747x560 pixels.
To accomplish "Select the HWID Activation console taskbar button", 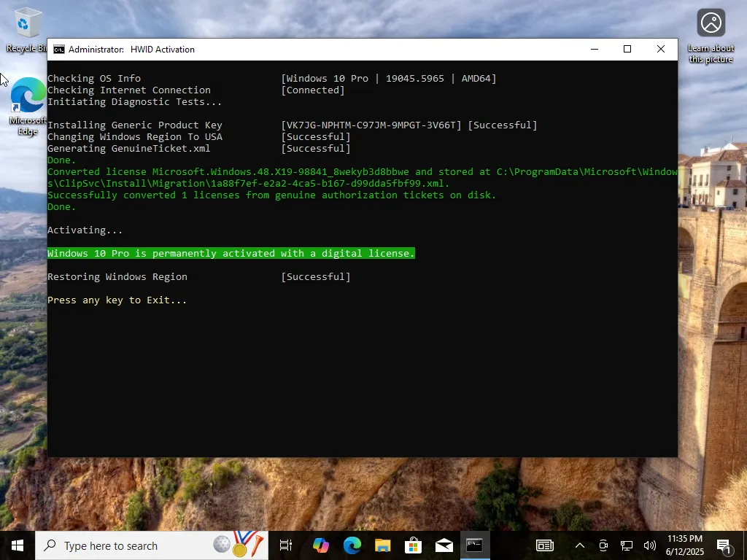I will pos(474,545).
